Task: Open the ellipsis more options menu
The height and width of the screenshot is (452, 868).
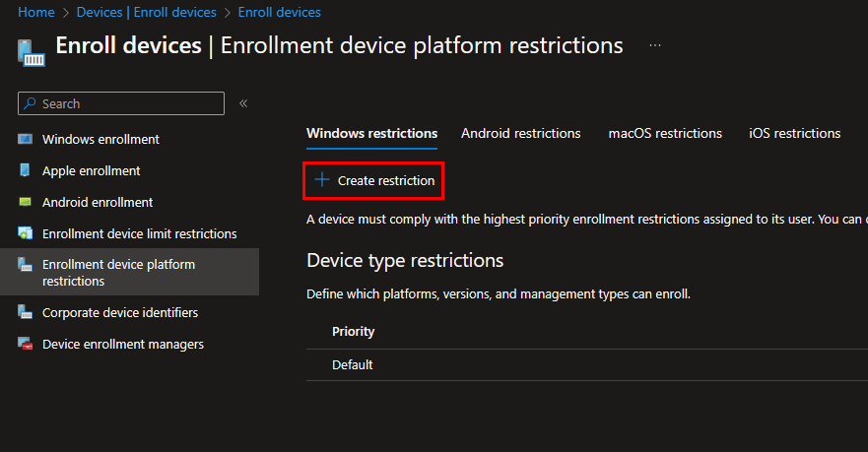Action: pyautogui.click(x=655, y=46)
